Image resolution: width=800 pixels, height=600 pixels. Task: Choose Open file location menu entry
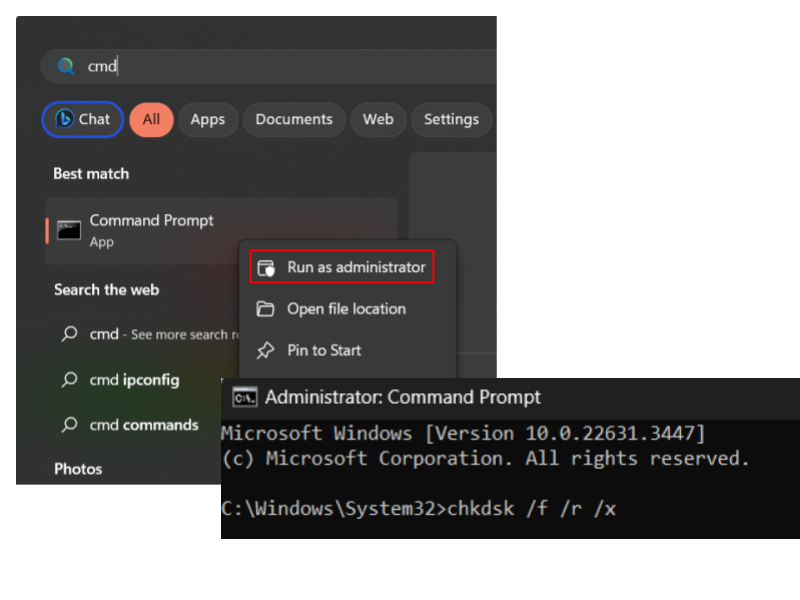click(347, 309)
